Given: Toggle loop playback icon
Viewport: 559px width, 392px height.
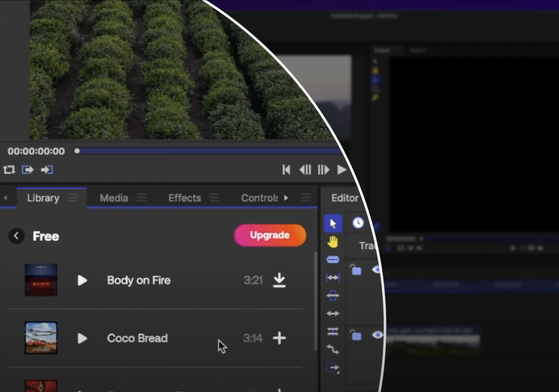Looking at the screenshot, I should coord(9,170).
